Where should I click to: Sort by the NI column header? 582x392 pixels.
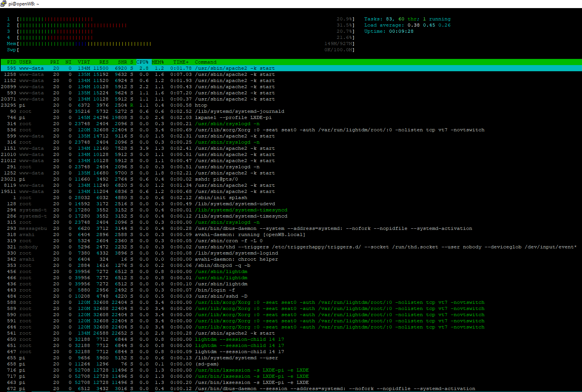(x=68, y=62)
